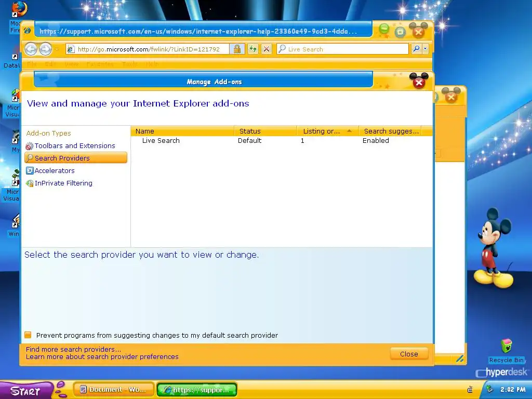This screenshot has width=532, height=399.
Task: Click the Refresh green arrows icon
Action: (x=253, y=49)
